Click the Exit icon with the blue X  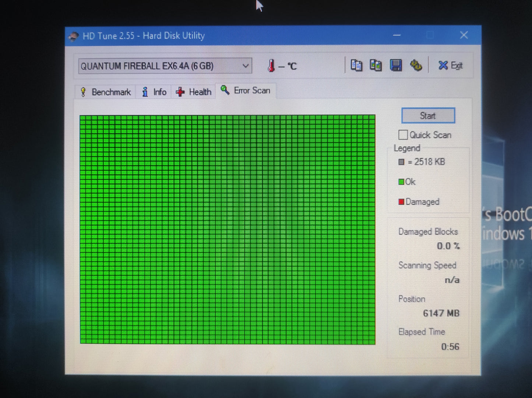(443, 65)
